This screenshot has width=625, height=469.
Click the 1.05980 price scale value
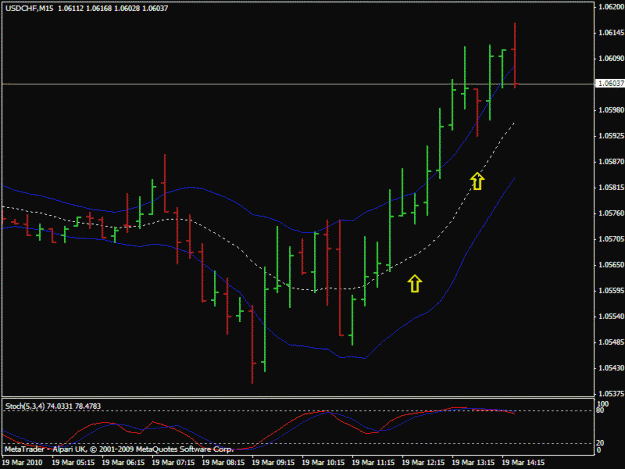[x=611, y=110]
